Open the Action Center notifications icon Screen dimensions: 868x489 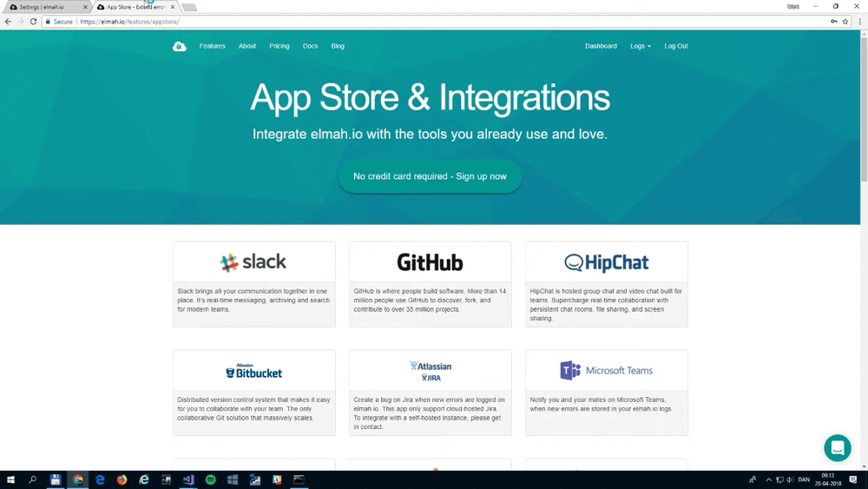coord(853,479)
